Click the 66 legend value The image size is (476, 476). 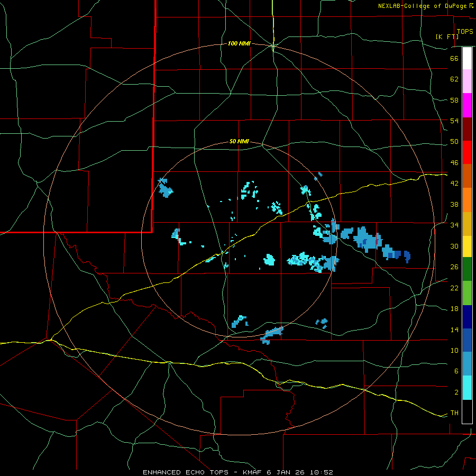click(x=454, y=58)
